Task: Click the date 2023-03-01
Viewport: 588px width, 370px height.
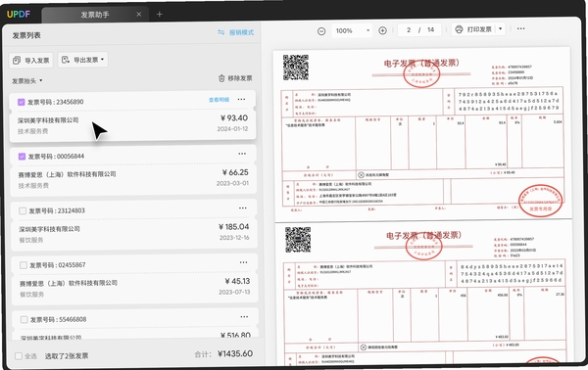Action: [x=232, y=183]
